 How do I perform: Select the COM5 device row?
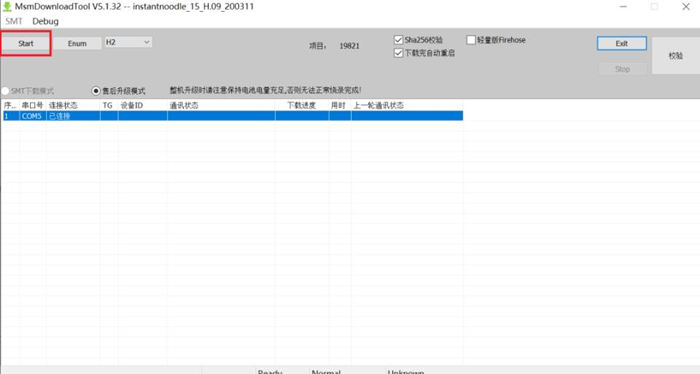pos(232,116)
